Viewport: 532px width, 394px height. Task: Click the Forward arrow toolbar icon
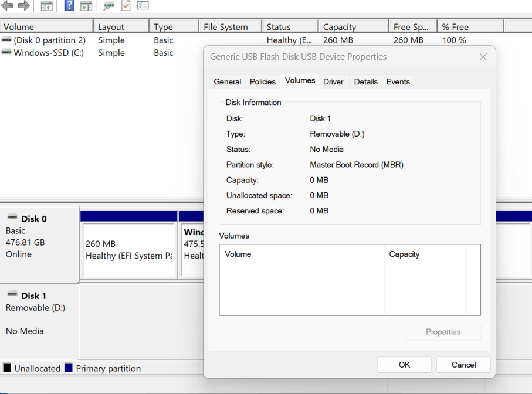(x=23, y=5)
